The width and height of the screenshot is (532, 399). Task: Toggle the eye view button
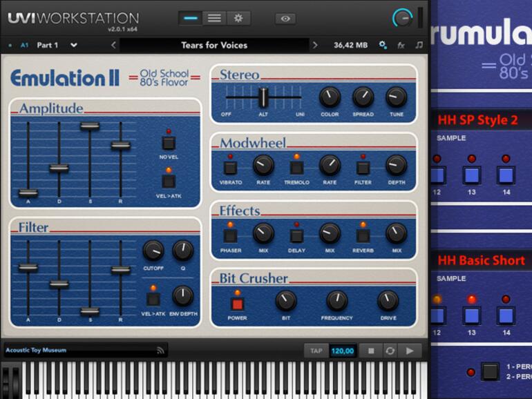pyautogui.click(x=285, y=19)
